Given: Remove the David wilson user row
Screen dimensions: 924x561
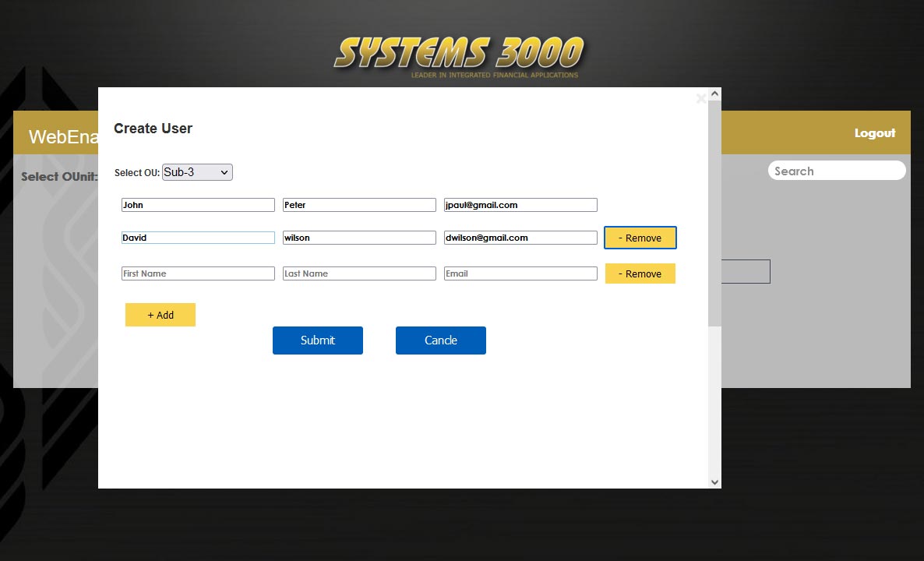Looking at the screenshot, I should click(x=640, y=238).
